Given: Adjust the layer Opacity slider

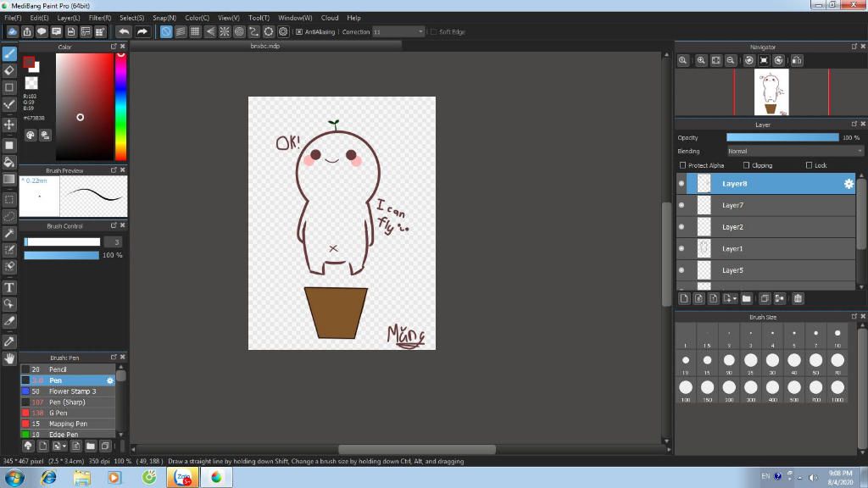Looking at the screenshot, I should pos(782,137).
